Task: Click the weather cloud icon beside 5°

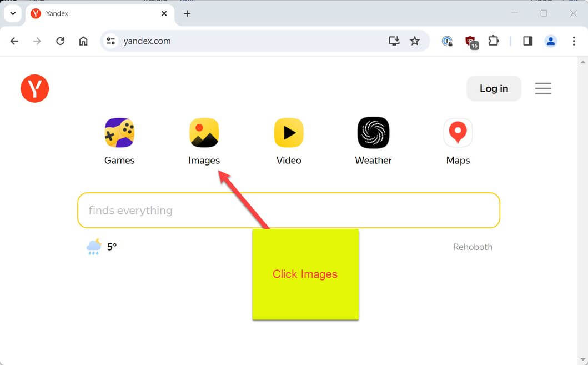Action: tap(94, 247)
